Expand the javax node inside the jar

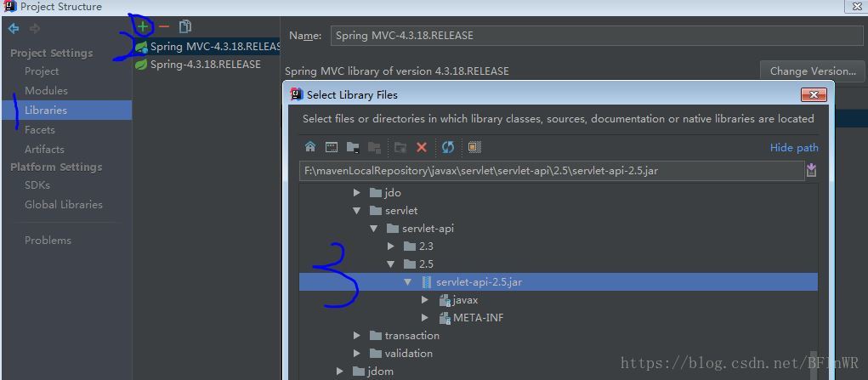[425, 300]
